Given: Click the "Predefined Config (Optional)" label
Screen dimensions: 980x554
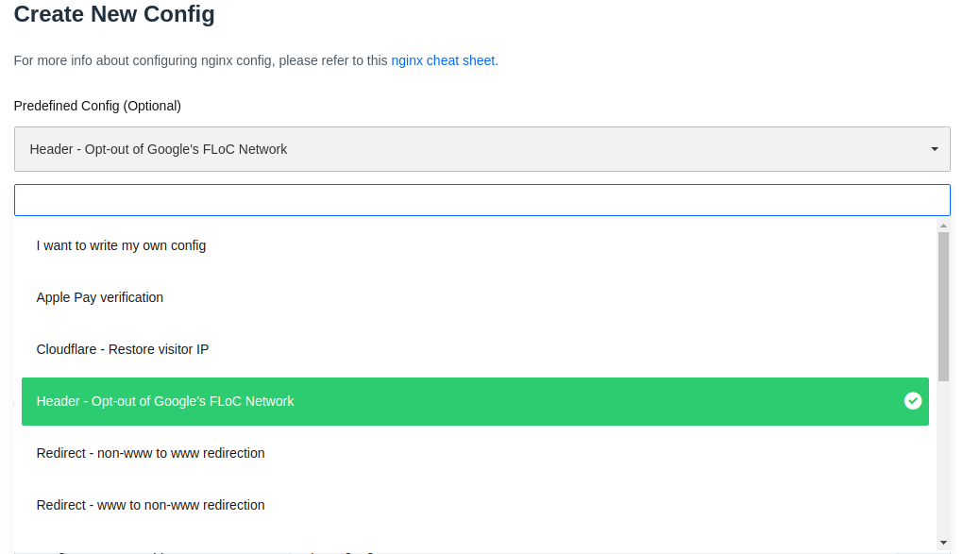Looking at the screenshot, I should 96,105.
